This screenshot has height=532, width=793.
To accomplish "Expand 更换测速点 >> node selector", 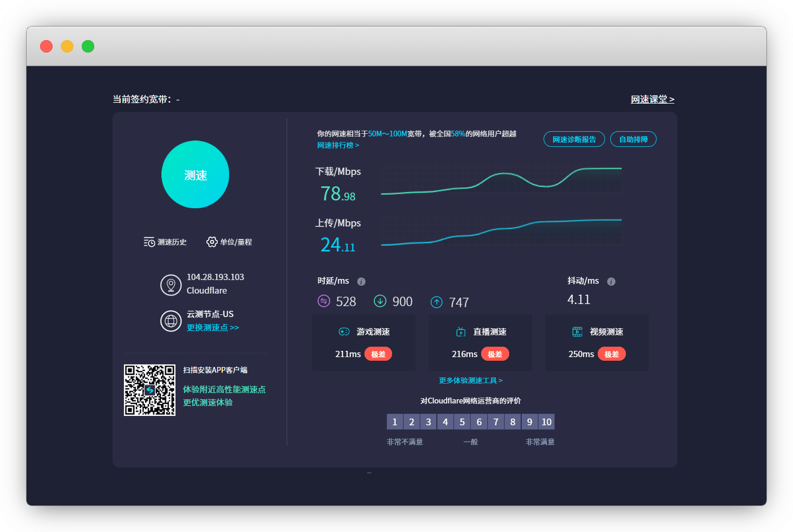I will click(x=213, y=327).
